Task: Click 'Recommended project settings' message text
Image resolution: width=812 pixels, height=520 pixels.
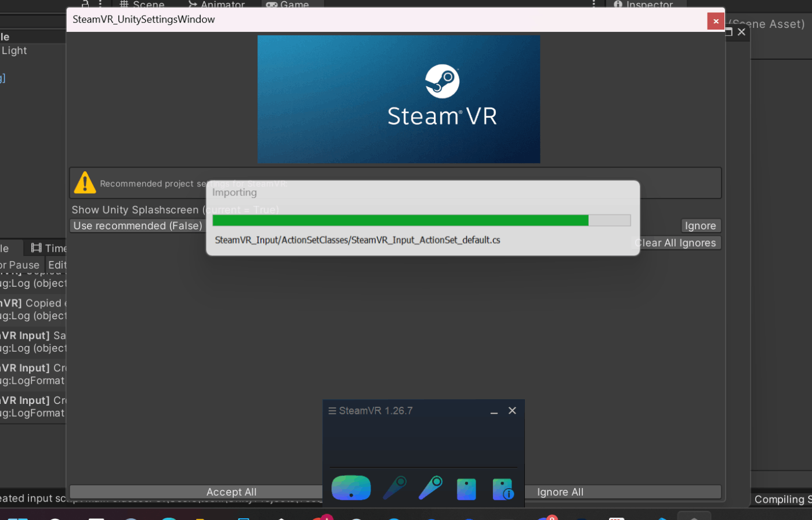Action: point(193,183)
